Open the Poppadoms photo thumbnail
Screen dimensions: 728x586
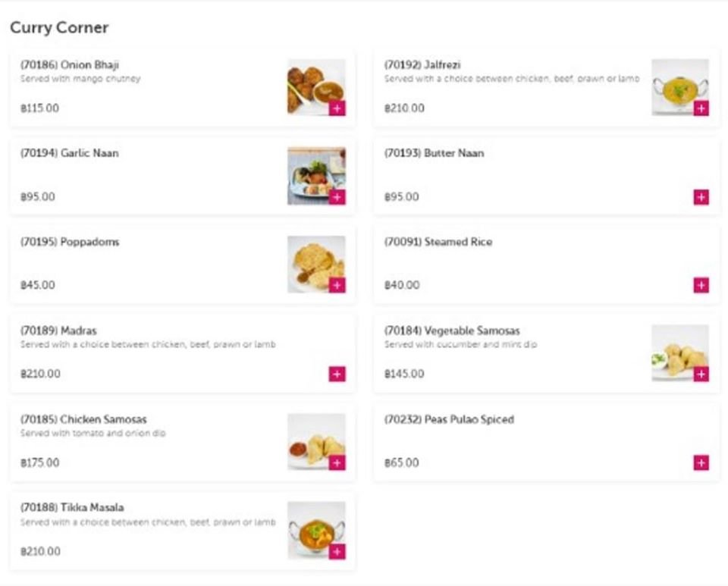point(316,265)
